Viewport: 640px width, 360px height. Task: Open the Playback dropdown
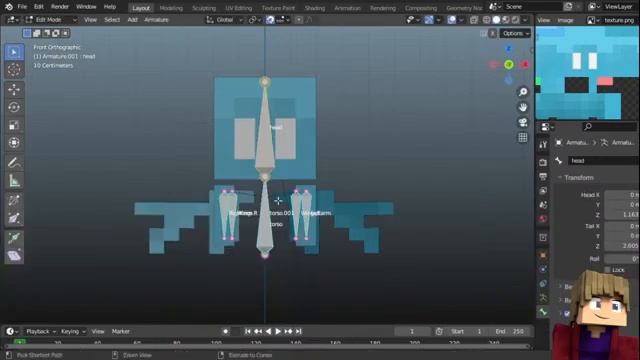[41, 331]
